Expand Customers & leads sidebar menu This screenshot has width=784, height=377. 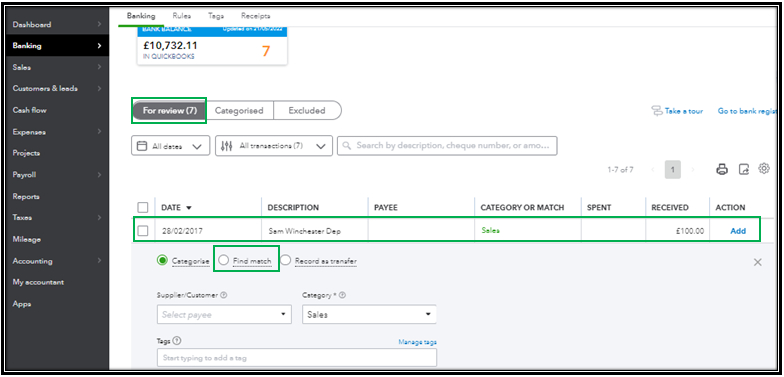coord(100,88)
